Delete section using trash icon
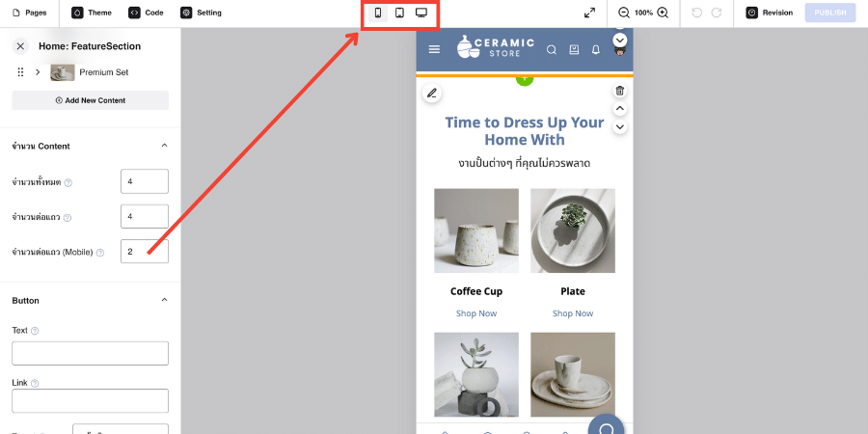The height and width of the screenshot is (434, 868). tap(620, 91)
